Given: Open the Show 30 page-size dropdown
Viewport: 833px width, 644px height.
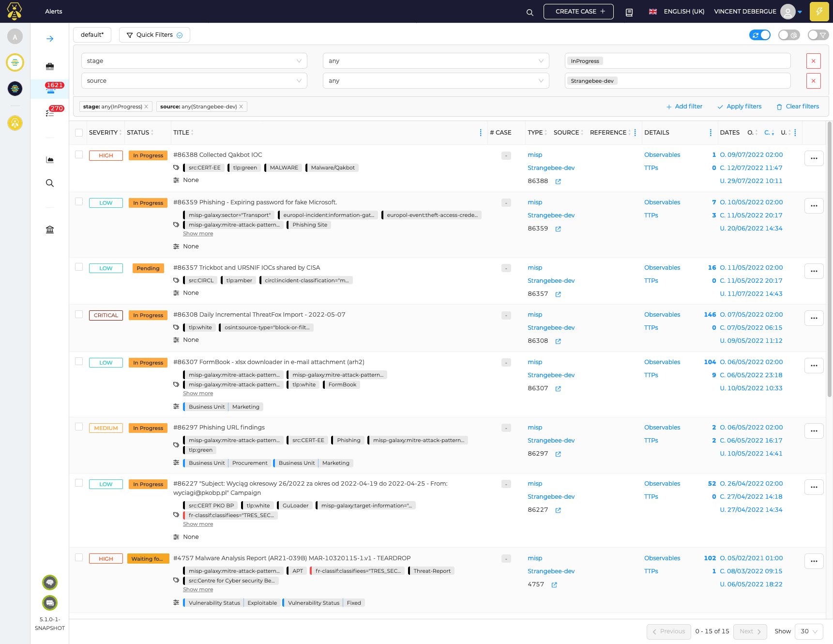Looking at the screenshot, I should 809,631.
